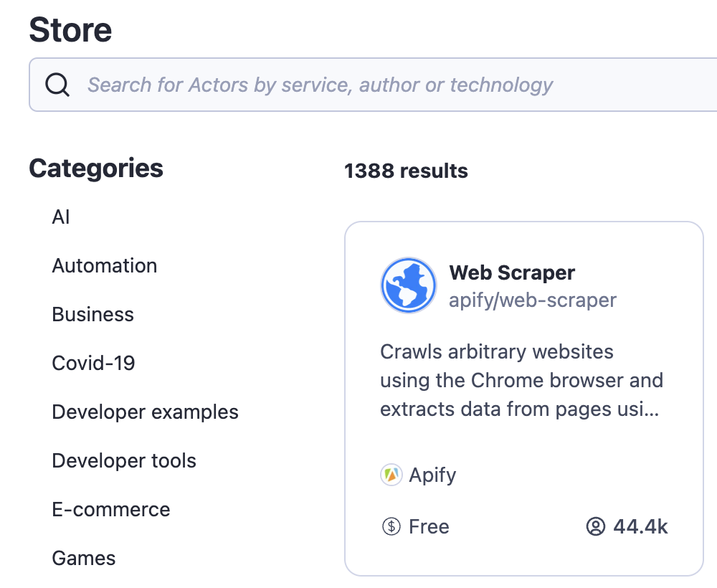Open the Games category

[83, 558]
